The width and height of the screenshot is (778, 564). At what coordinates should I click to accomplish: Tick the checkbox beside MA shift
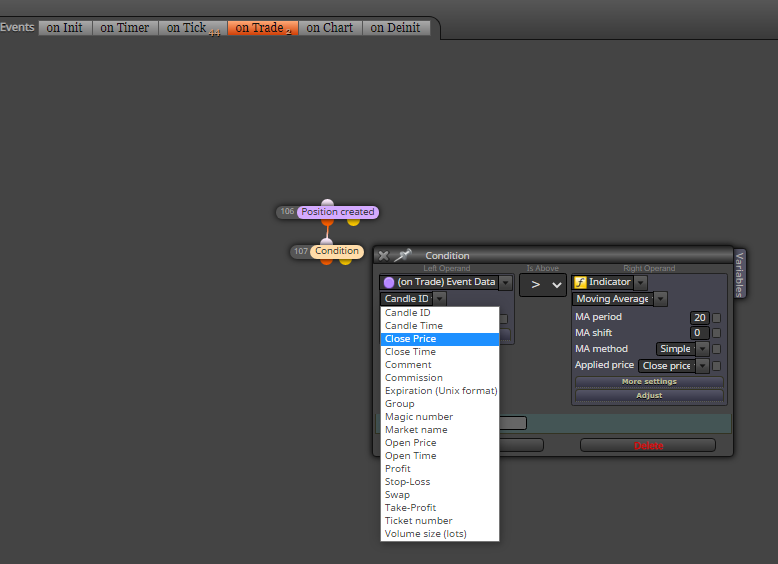click(716, 333)
